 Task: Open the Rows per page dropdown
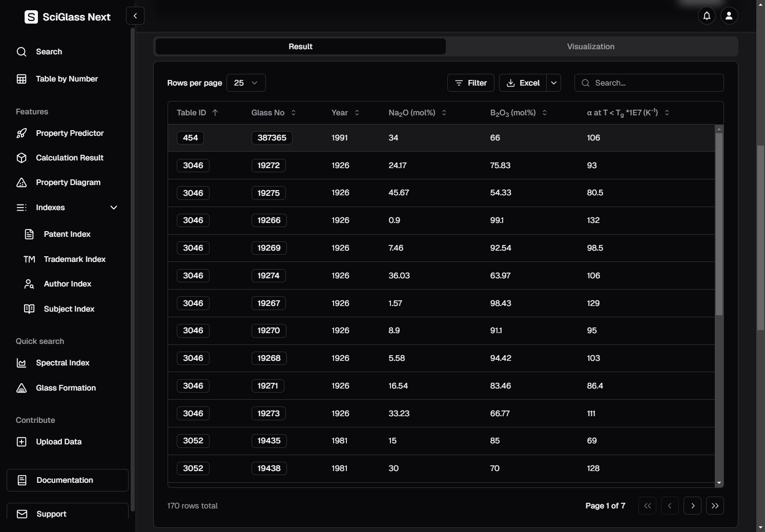pos(246,83)
